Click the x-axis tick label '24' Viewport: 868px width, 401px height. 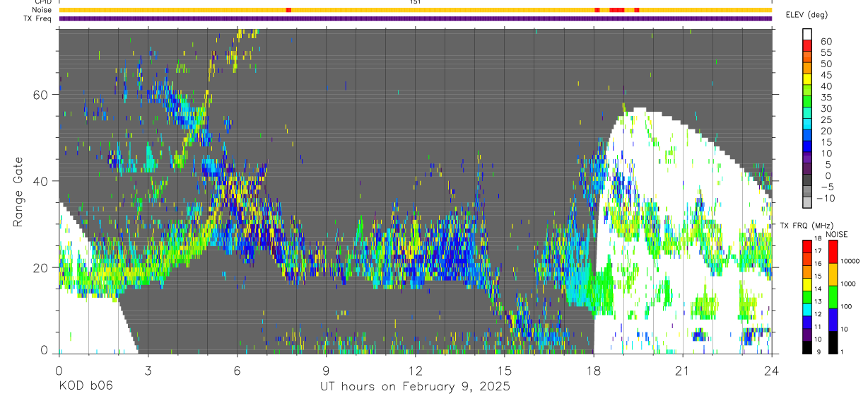[772, 371]
